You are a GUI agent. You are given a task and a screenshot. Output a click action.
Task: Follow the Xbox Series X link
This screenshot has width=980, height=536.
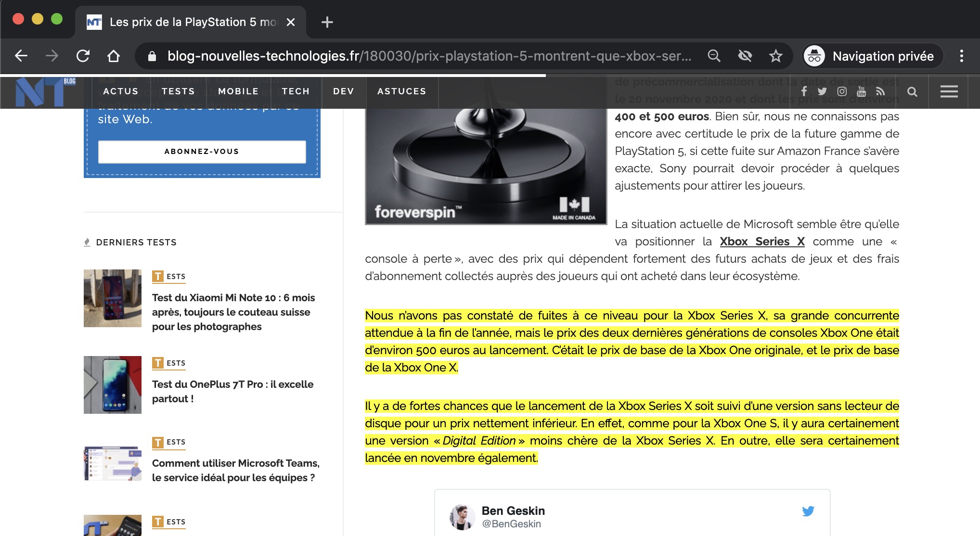click(762, 242)
